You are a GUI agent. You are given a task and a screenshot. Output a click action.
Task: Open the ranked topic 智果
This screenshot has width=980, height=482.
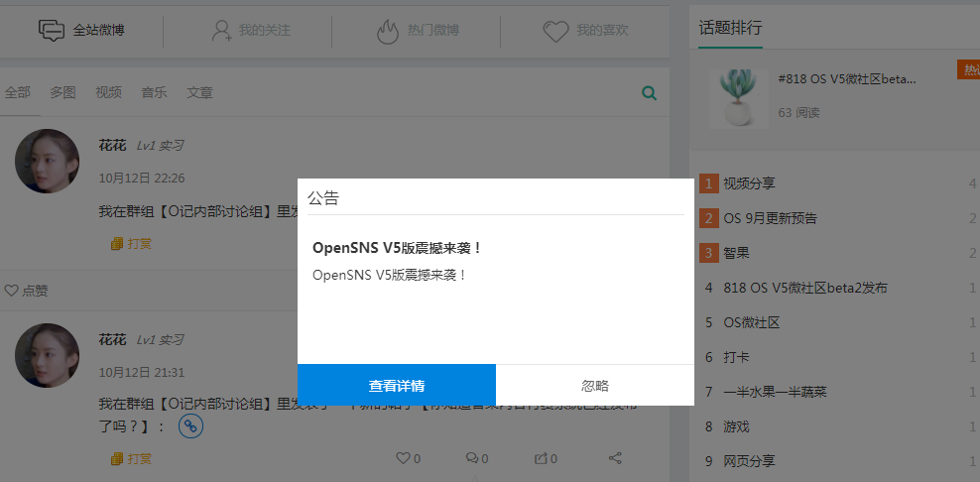click(x=736, y=253)
